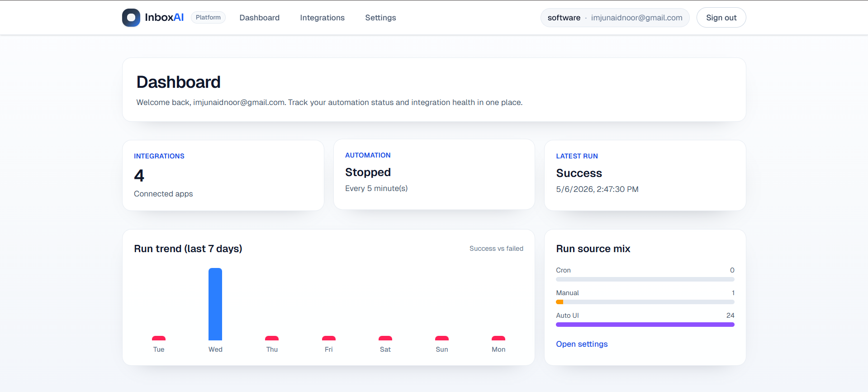
Task: Click the InboxAI logo icon
Action: click(131, 18)
